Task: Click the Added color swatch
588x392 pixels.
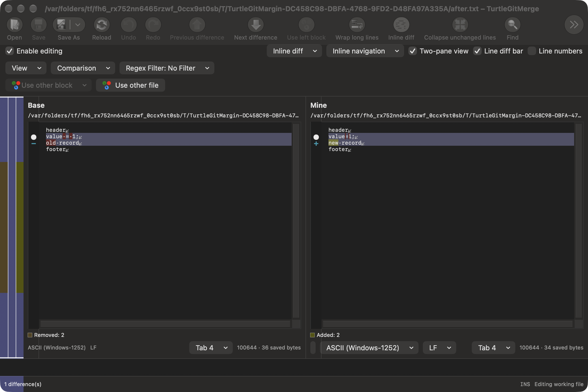Action: [312, 335]
